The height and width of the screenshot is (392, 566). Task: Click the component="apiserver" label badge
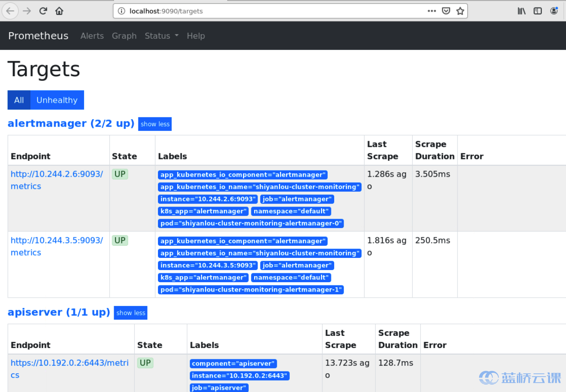(234, 363)
